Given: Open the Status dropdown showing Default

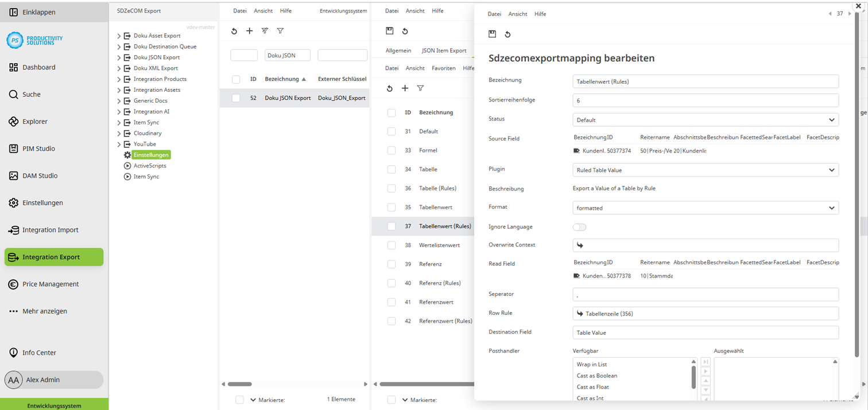Looking at the screenshot, I should (x=704, y=119).
